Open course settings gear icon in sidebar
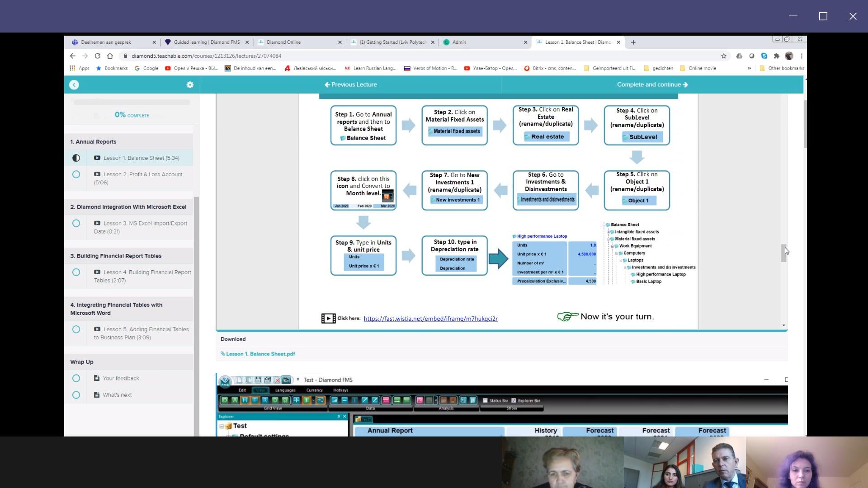 [x=190, y=85]
